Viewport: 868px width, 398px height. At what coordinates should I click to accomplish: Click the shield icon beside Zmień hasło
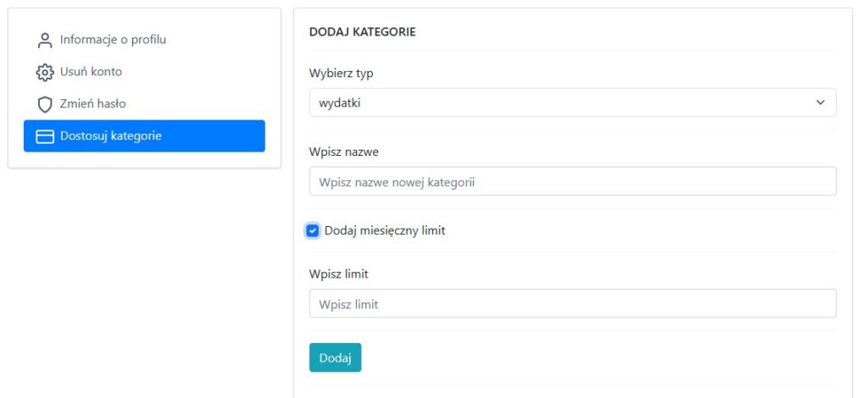(46, 104)
